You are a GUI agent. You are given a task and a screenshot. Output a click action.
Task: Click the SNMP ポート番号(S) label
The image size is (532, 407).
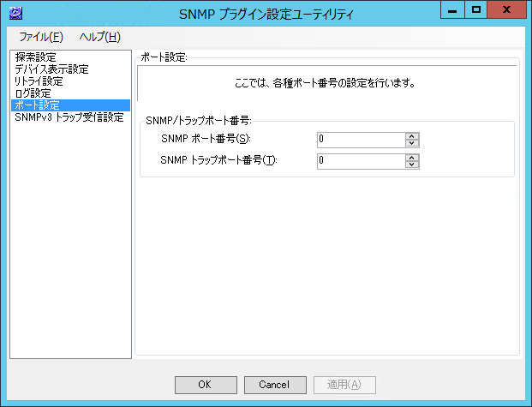click(206, 139)
